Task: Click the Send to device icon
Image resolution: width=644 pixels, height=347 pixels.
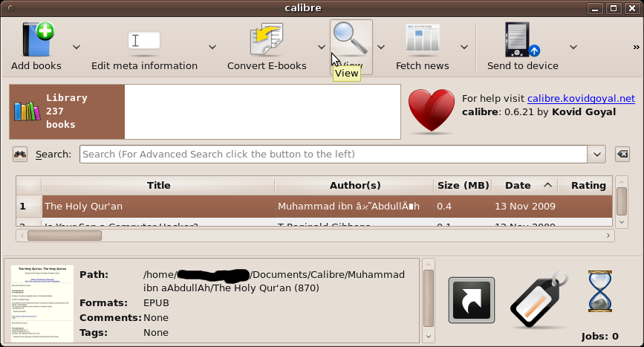Action: (522, 40)
